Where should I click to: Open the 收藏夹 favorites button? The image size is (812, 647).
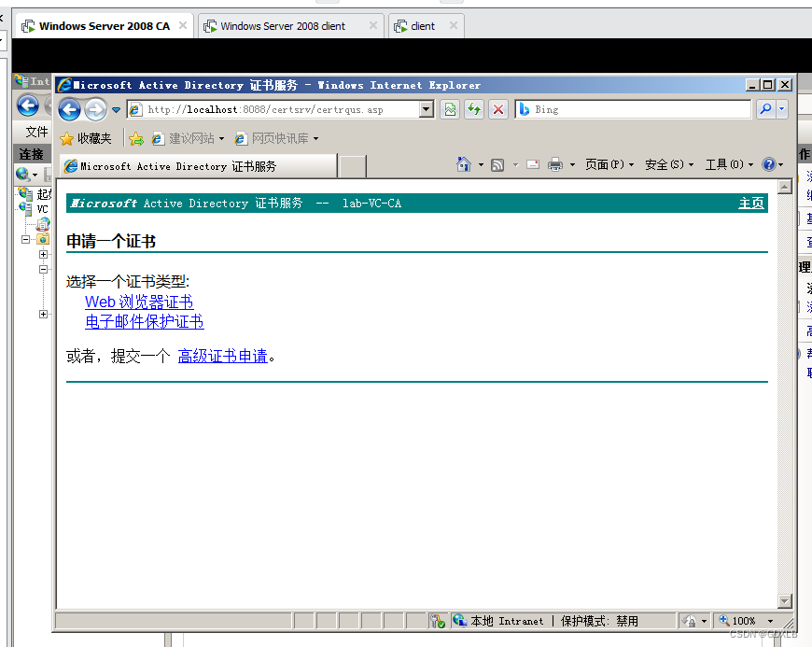(86, 139)
